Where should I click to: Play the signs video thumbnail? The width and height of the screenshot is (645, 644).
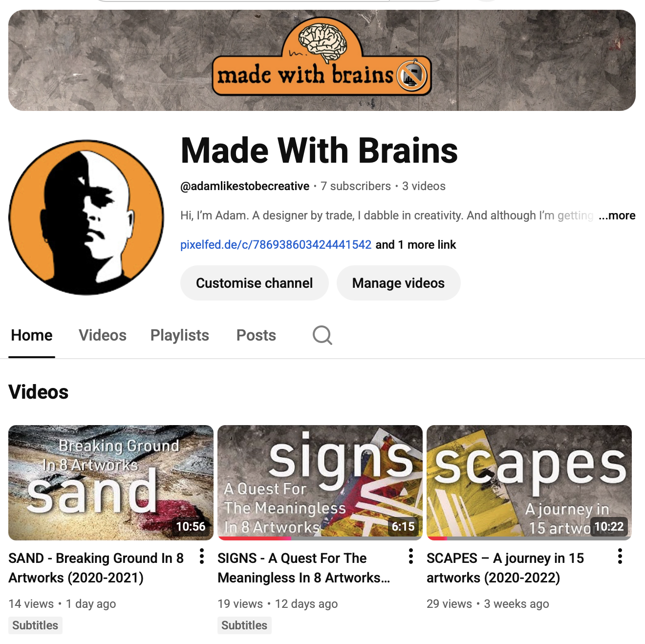click(x=320, y=483)
